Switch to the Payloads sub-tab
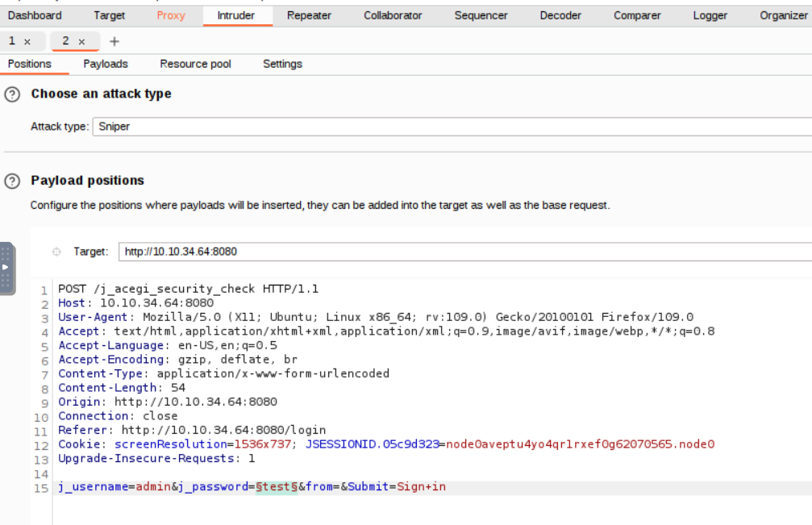 106,64
